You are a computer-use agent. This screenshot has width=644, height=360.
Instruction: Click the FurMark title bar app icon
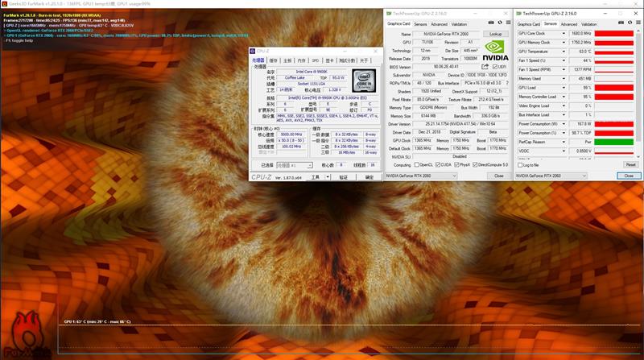(x=5, y=4)
